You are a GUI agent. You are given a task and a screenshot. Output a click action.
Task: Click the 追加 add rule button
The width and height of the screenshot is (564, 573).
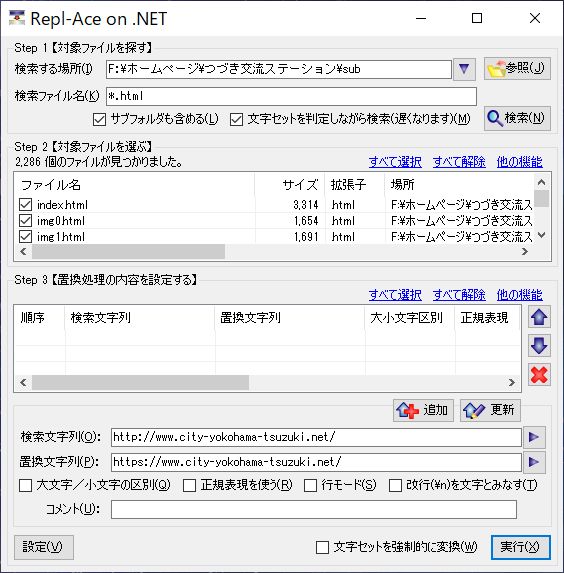point(423,410)
